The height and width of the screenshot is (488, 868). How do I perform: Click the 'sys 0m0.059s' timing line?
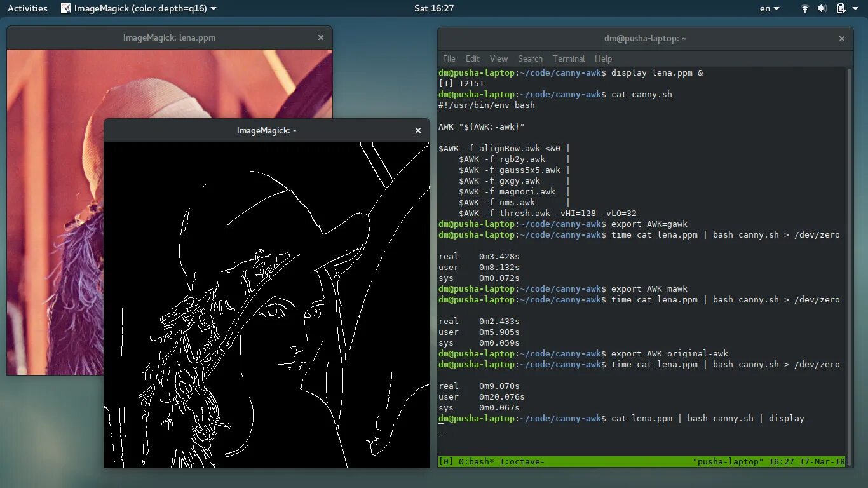coord(479,343)
